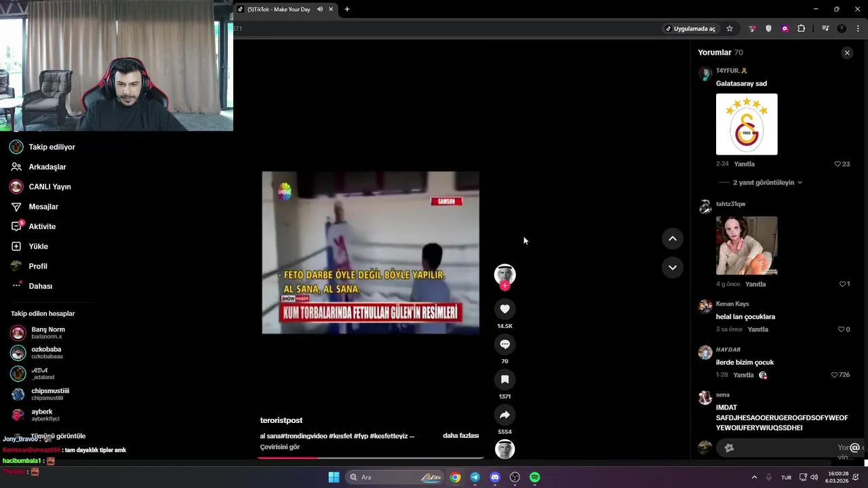The image size is (868, 488).
Task: Open the Windows Start menu
Action: (x=334, y=477)
